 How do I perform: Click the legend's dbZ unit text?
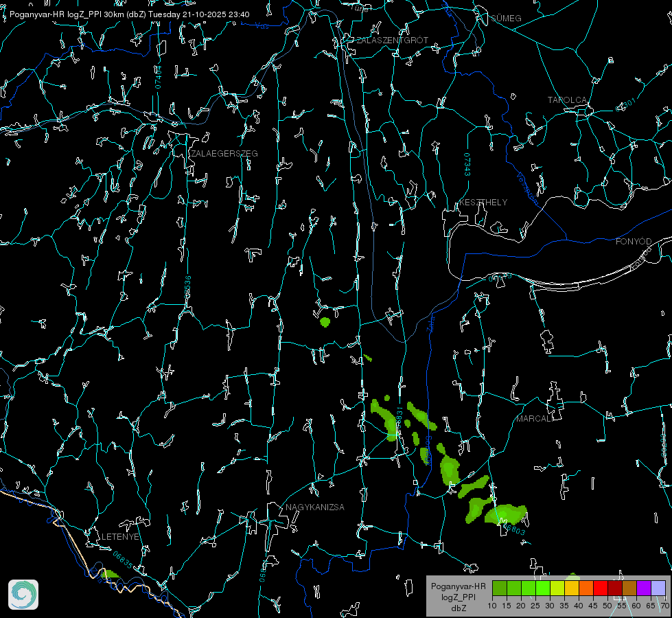[x=458, y=608]
